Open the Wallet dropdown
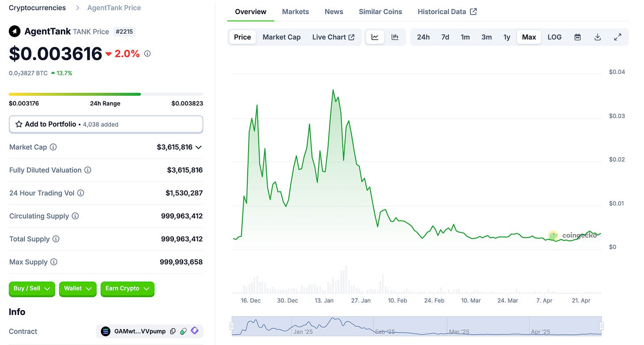644x345 pixels. point(78,289)
